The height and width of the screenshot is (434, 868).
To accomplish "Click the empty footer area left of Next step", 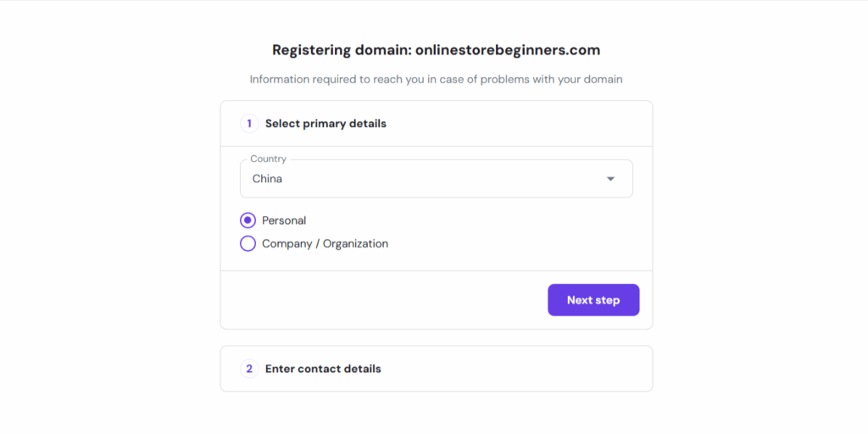I will tap(381, 300).
